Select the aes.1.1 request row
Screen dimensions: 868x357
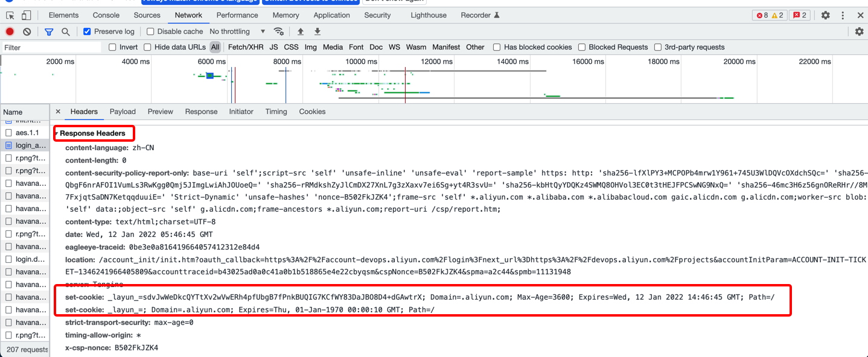[25, 132]
